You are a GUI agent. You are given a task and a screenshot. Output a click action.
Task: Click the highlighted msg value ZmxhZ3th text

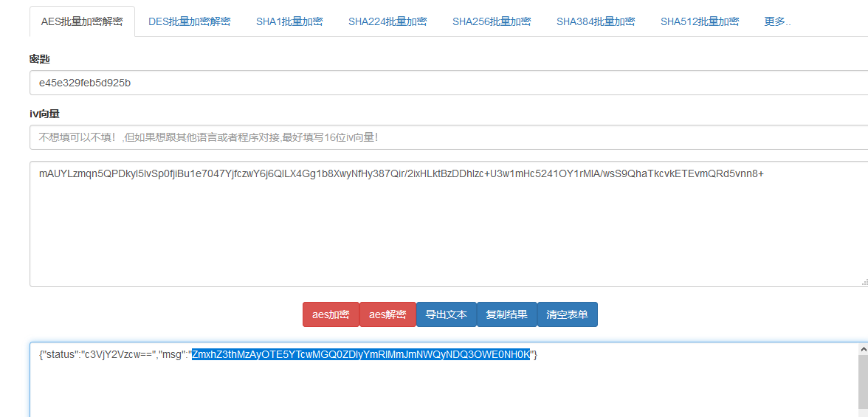(361, 354)
